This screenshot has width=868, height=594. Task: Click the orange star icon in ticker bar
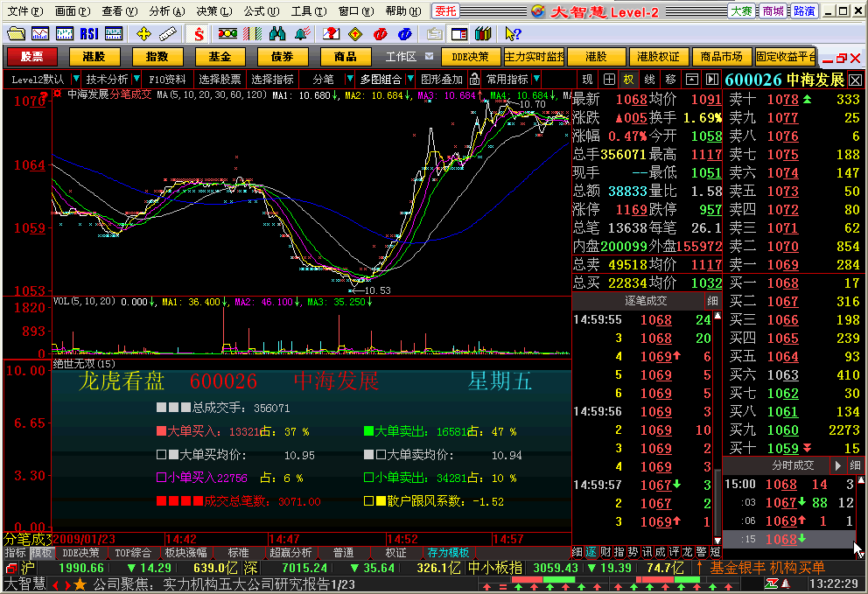[x=80, y=584]
